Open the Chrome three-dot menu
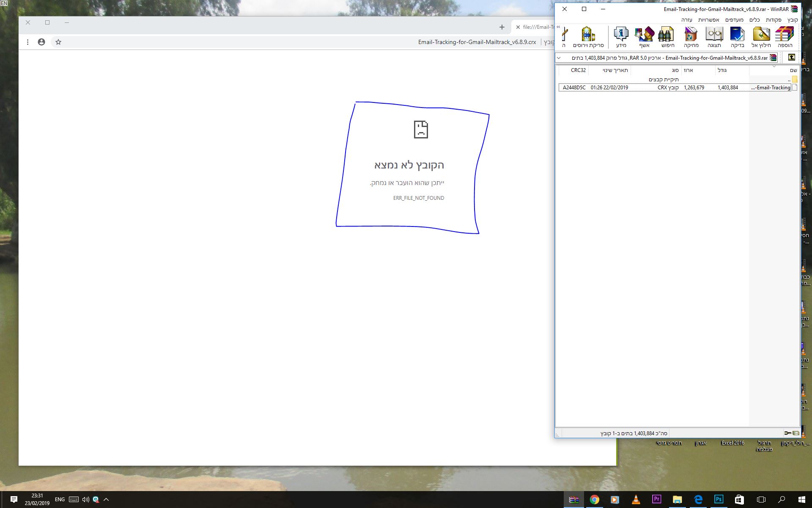This screenshot has height=508, width=812. click(x=27, y=42)
